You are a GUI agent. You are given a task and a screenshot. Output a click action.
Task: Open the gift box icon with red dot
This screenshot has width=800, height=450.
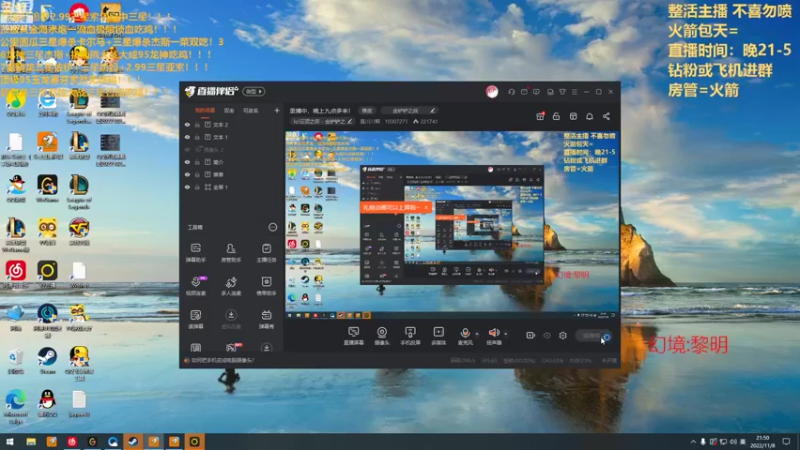[540, 116]
